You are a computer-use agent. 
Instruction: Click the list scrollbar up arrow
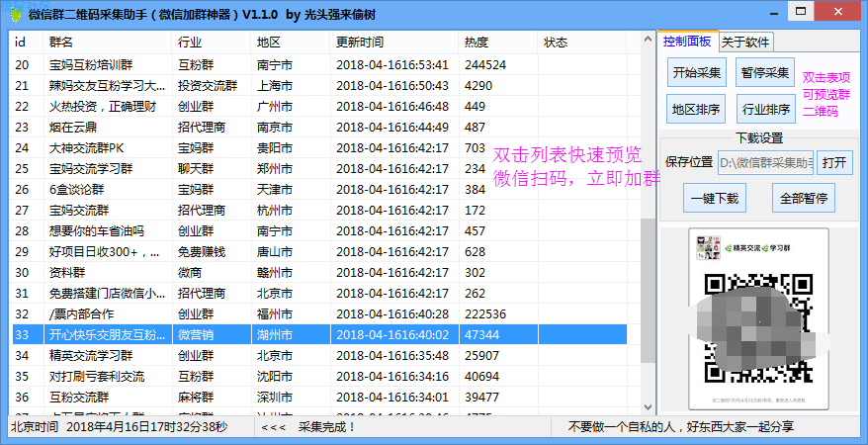click(x=648, y=40)
